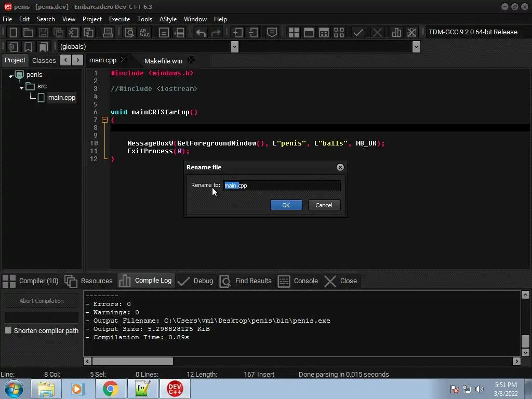The height and width of the screenshot is (399, 532).
Task: Click the Redo arrow icon
Action: click(x=216, y=33)
